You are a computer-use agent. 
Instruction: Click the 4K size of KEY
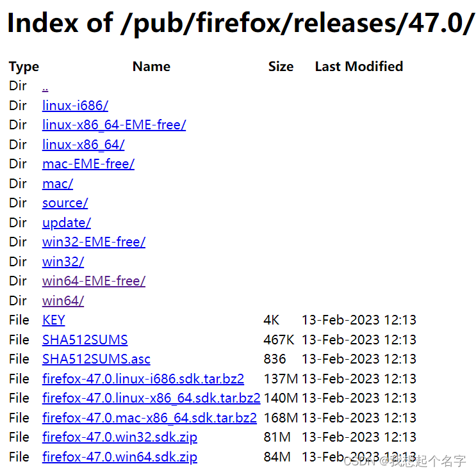click(272, 321)
